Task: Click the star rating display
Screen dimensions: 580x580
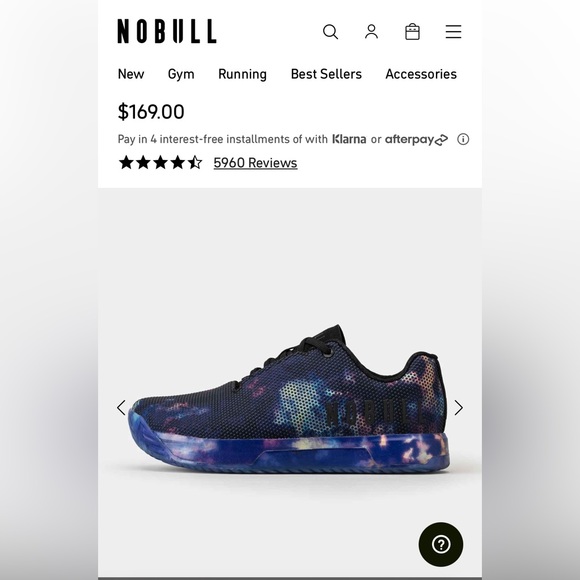Action: [160, 163]
